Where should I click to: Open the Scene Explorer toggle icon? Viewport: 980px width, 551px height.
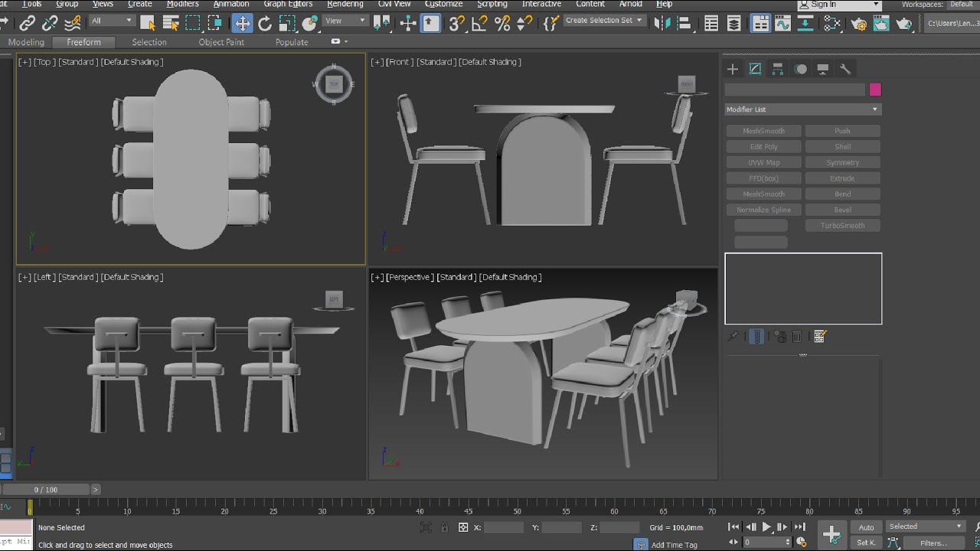711,24
